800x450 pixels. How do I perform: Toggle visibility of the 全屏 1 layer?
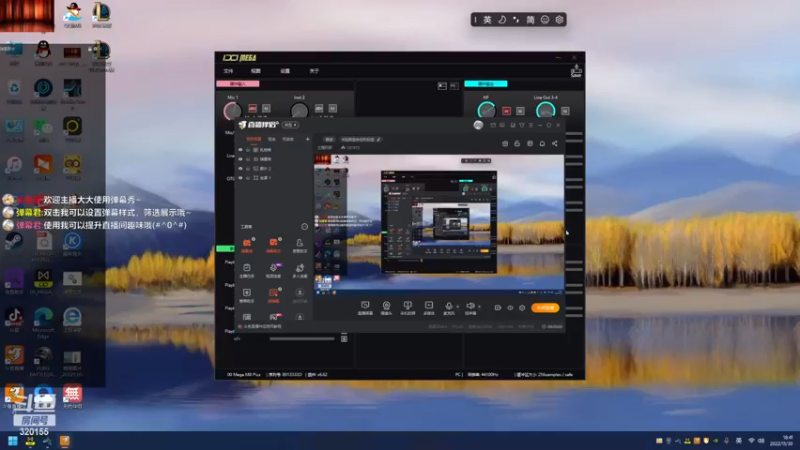(x=240, y=178)
